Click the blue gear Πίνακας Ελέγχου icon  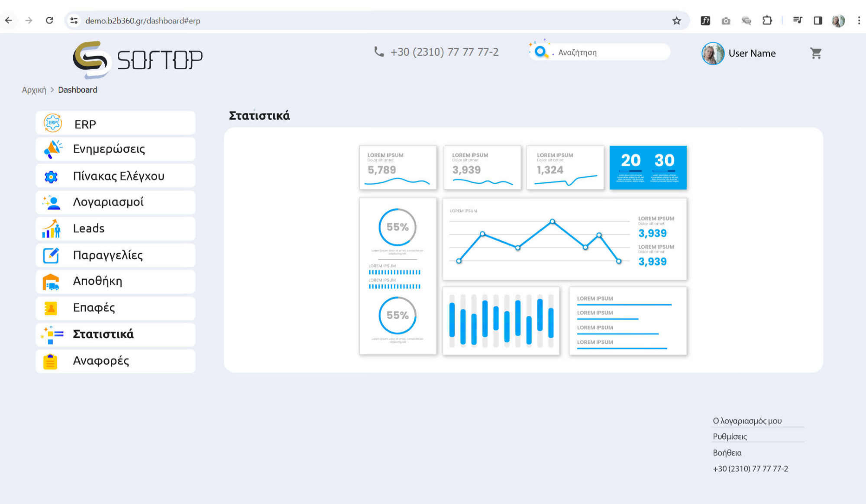tap(51, 177)
